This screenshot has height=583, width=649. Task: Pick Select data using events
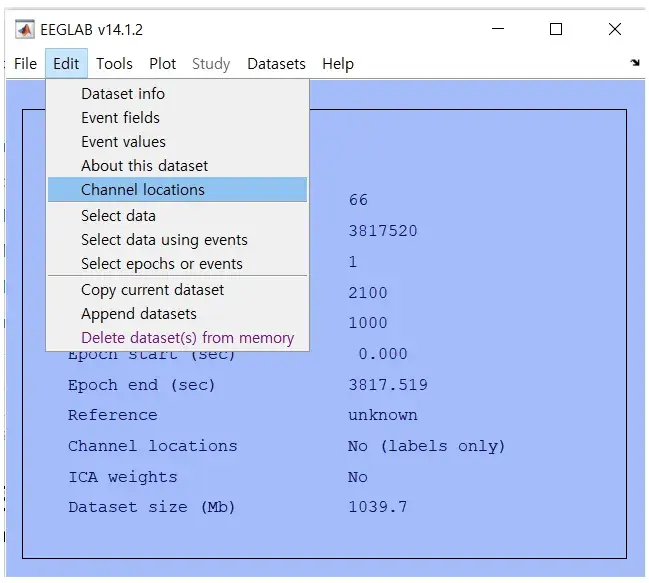(164, 240)
